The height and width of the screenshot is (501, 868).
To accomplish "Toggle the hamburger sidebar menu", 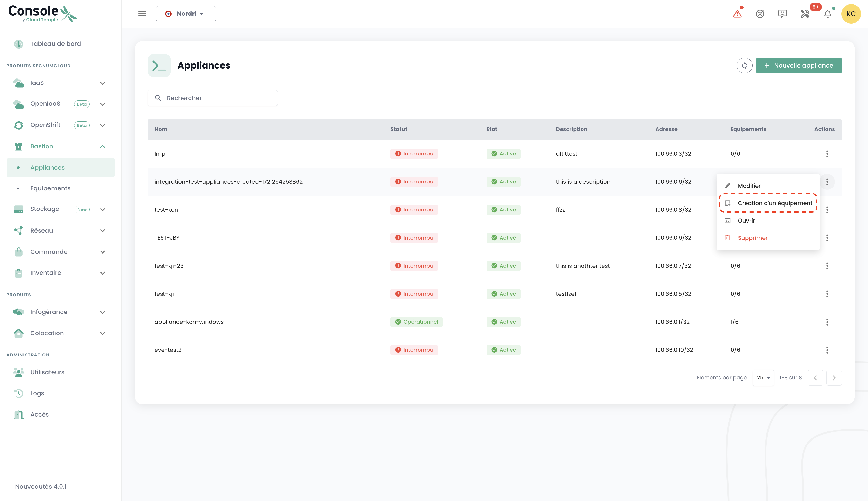I will click(142, 14).
